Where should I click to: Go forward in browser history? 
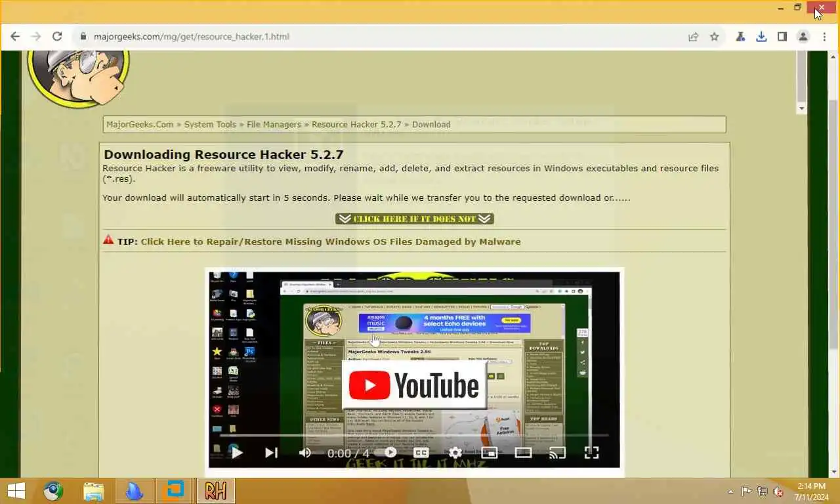click(36, 37)
